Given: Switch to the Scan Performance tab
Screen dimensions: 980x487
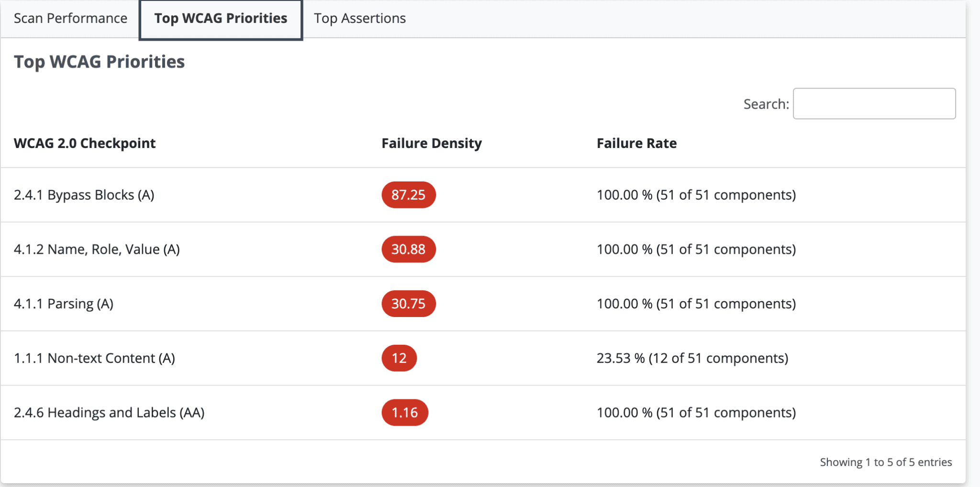Looking at the screenshot, I should coord(70,18).
